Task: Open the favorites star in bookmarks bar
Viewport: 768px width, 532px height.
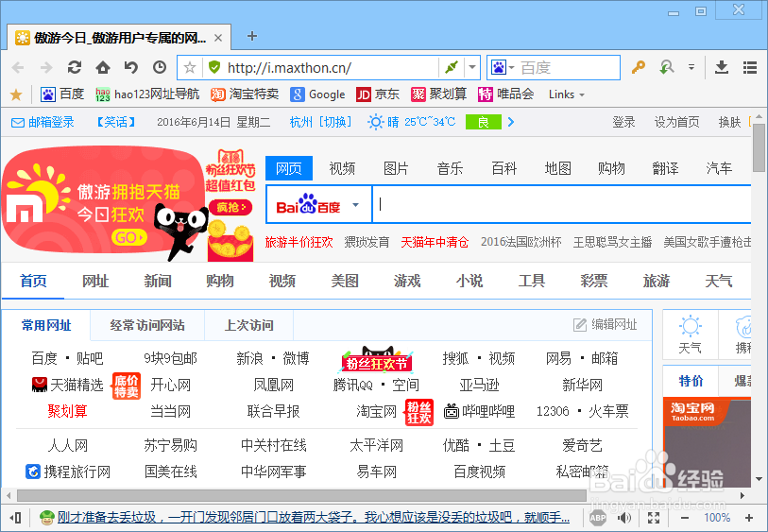Action: click(x=16, y=94)
